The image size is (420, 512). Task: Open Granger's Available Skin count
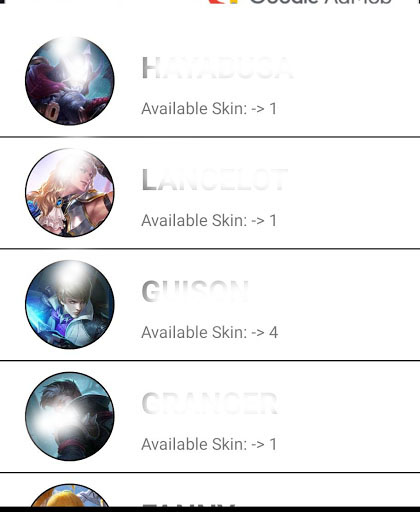[x=209, y=444]
